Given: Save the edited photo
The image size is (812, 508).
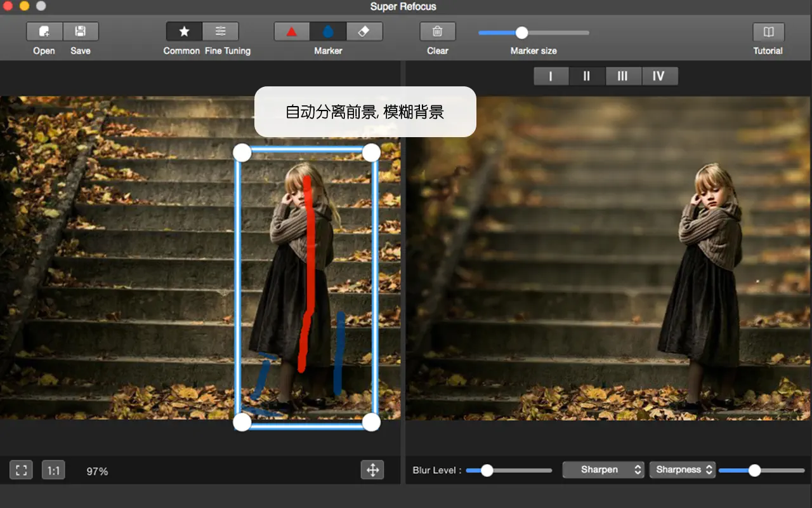Looking at the screenshot, I should click(x=81, y=31).
